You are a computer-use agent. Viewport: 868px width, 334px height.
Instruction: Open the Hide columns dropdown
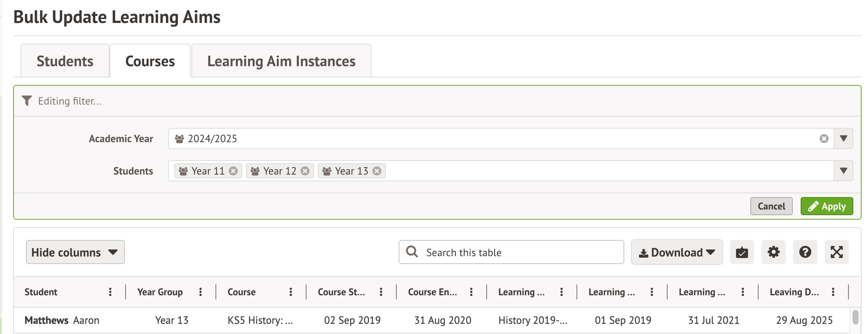75,252
